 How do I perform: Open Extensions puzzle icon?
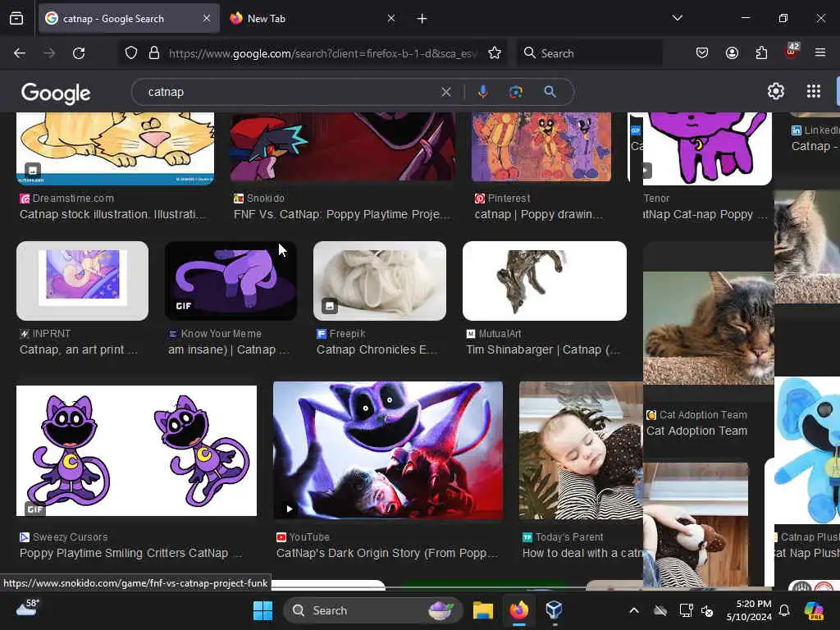point(761,53)
